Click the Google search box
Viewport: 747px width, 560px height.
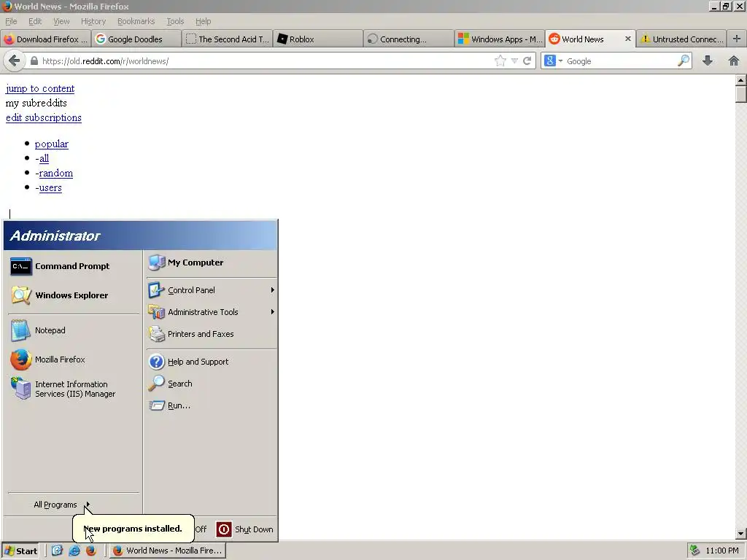(619, 61)
